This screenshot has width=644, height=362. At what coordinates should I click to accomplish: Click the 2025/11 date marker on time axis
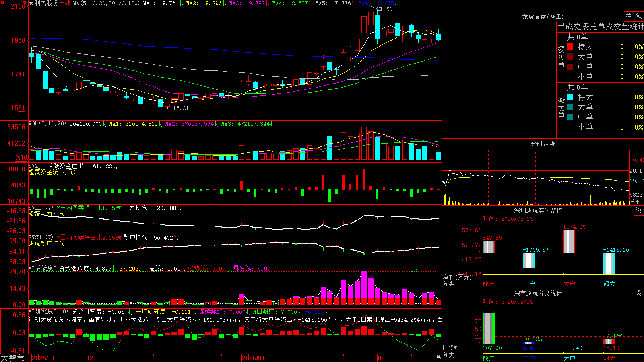click(43, 358)
